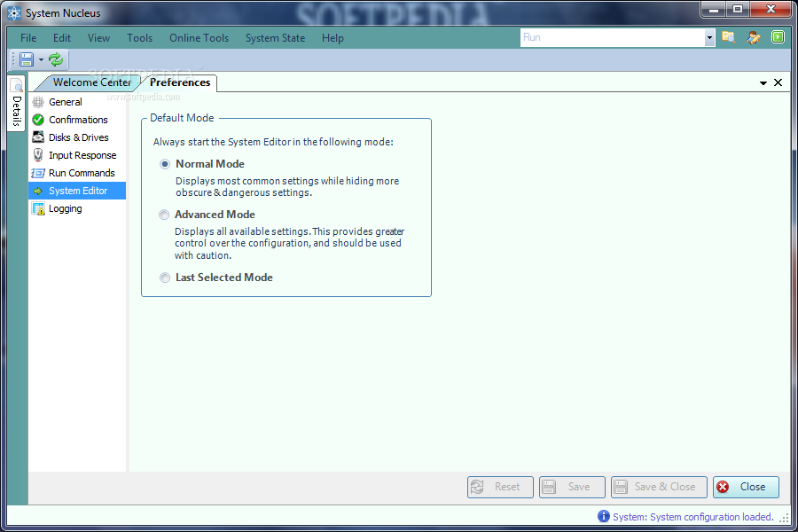This screenshot has width=798, height=532.
Task: Click the window resize grip in status bar
Action: pos(785,518)
